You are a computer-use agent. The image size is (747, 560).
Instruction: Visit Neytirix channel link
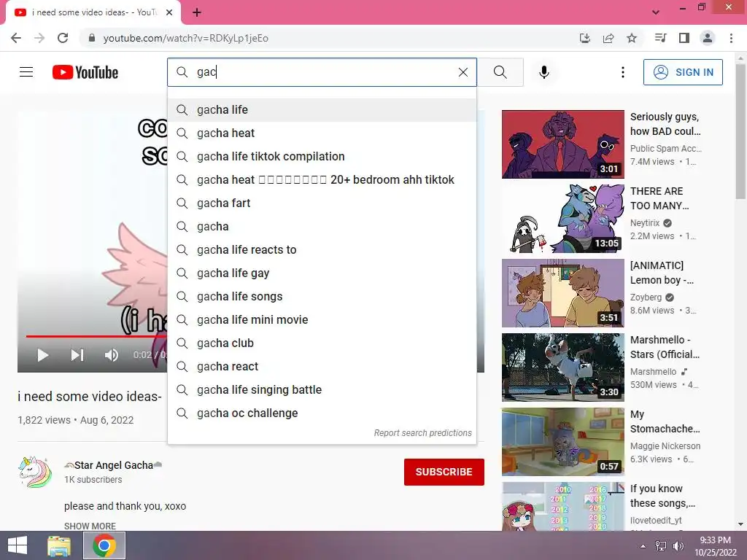(x=645, y=223)
